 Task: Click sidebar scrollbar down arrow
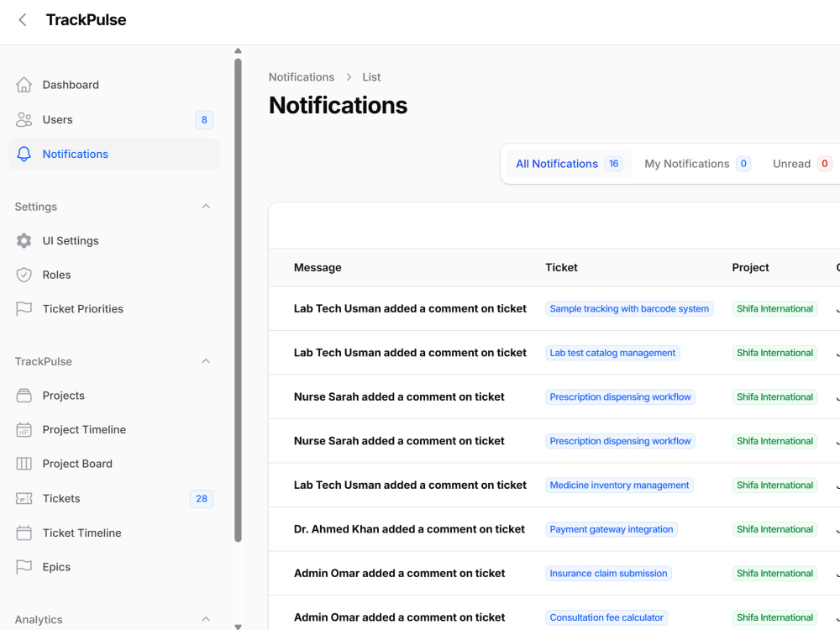point(238,627)
